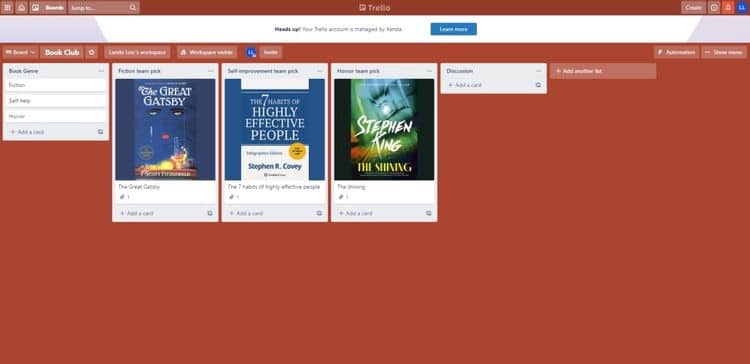Open the apps grid switcher icon
This screenshot has width=750, height=364.
coord(8,8)
